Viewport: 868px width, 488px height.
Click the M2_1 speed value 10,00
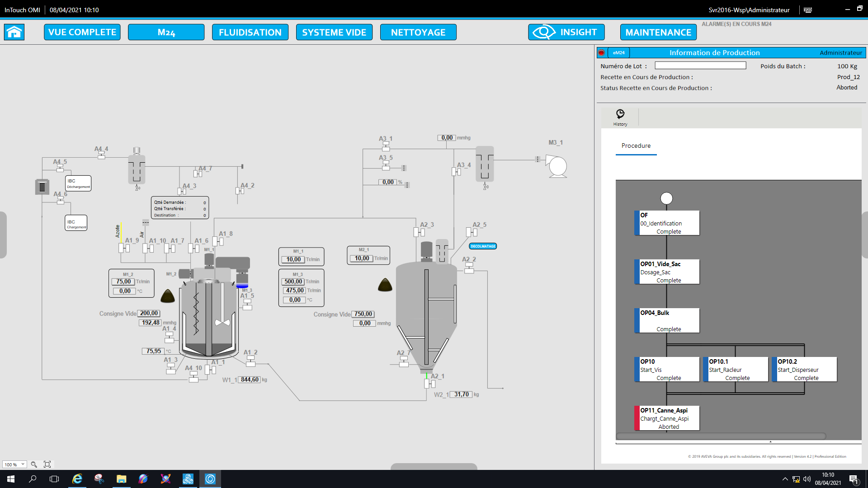pyautogui.click(x=362, y=258)
